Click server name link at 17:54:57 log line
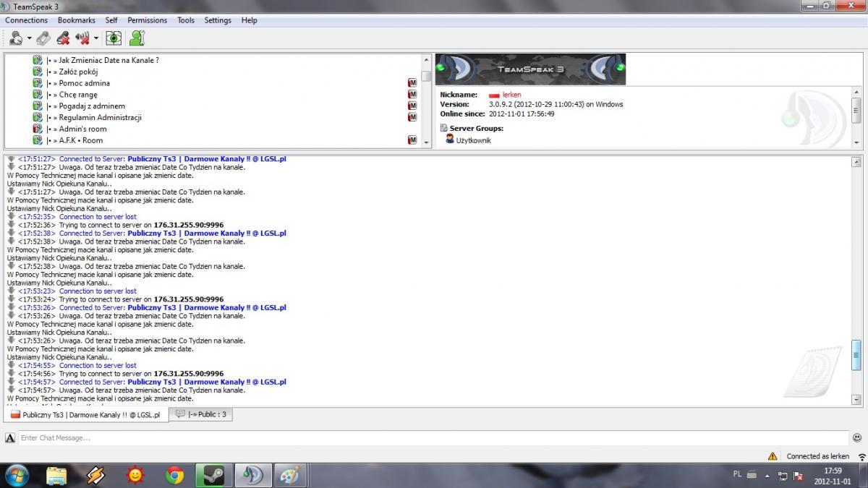This screenshot has height=488, width=868. click(207, 382)
